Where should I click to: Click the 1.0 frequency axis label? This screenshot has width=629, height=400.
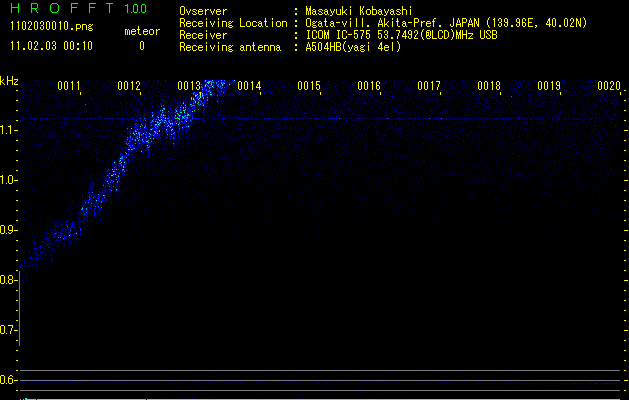click(8, 180)
